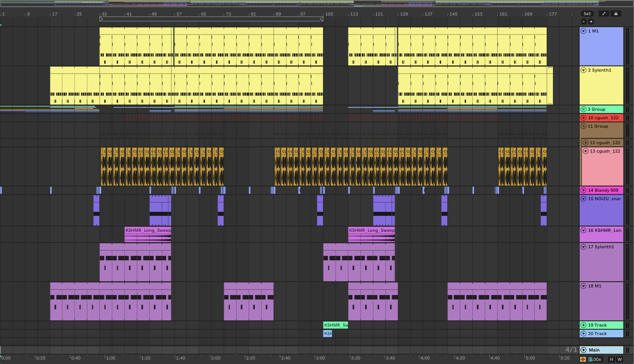The height and width of the screenshot is (364, 634).
Task: Fold the 1 M1 track
Action: click(583, 31)
